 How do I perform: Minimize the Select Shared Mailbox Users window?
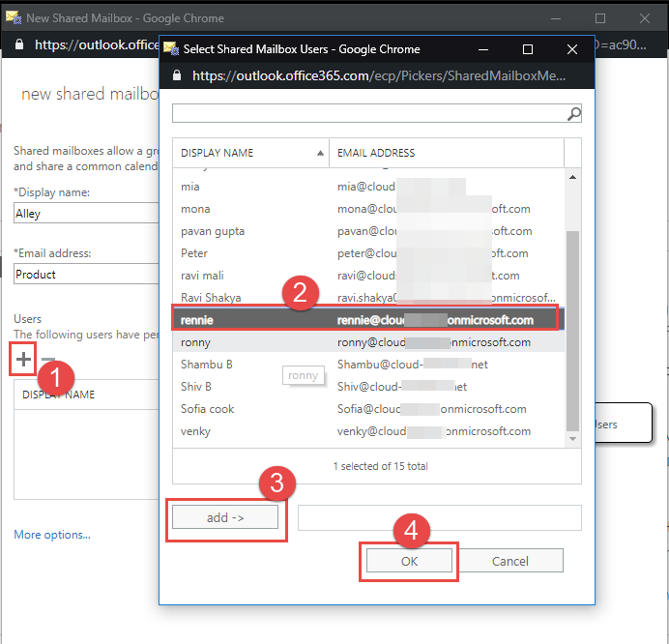coord(483,49)
